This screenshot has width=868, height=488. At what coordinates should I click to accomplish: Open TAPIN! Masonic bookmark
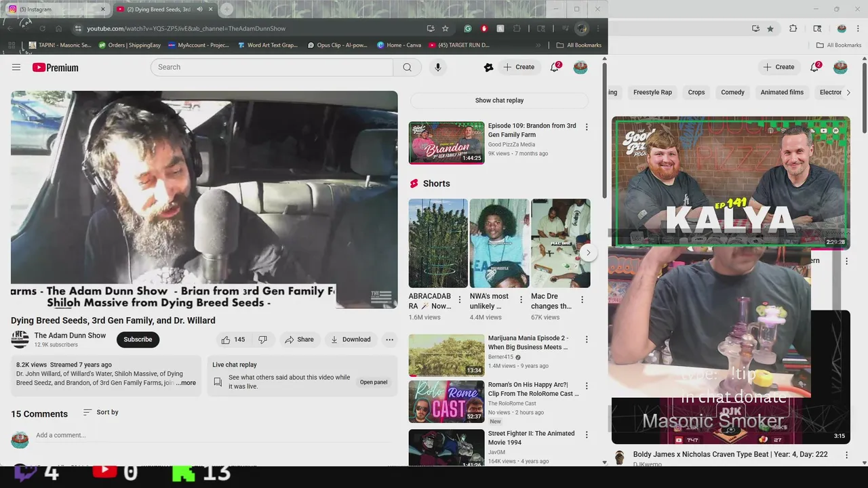60,45
